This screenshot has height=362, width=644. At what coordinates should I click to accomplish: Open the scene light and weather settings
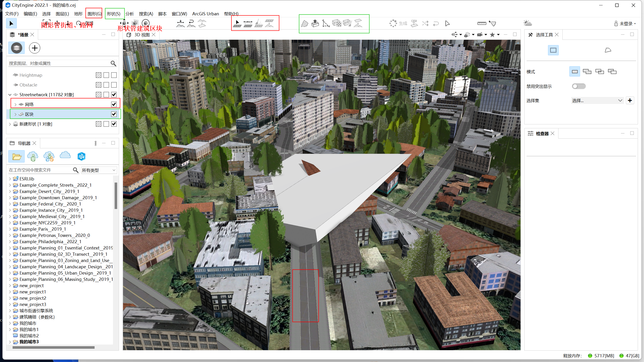(528, 23)
